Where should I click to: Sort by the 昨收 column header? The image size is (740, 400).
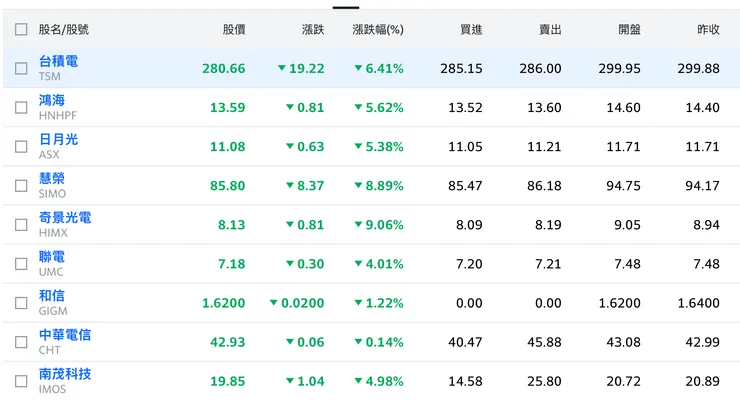point(708,30)
